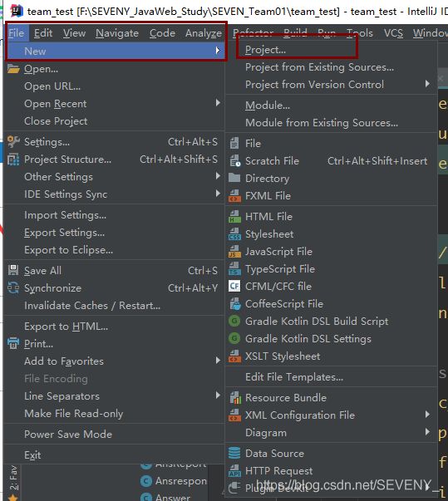The image size is (448, 501).
Task: Click the XML Configuration File icon
Action: point(234,415)
